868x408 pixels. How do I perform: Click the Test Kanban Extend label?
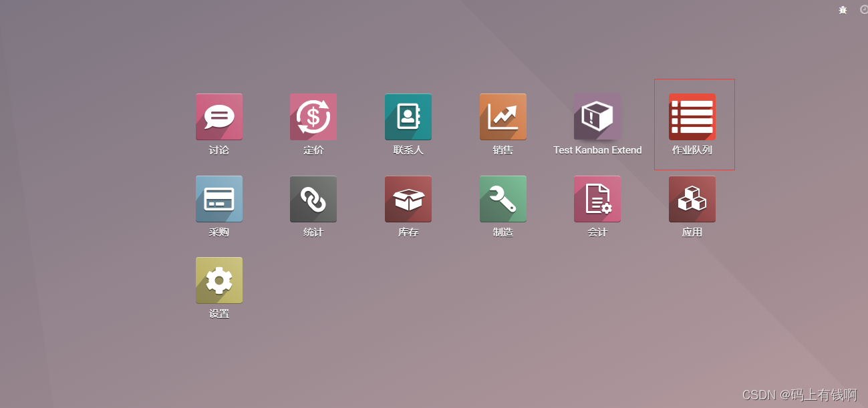point(597,150)
